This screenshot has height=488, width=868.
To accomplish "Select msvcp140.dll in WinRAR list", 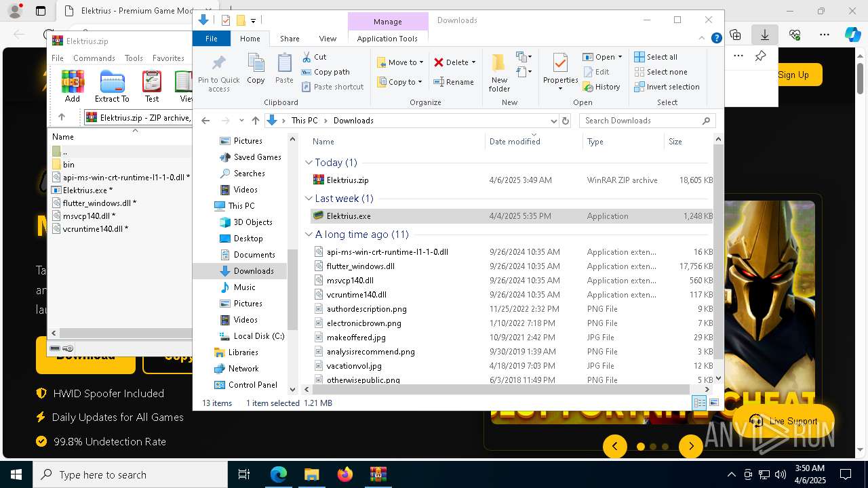I will [x=88, y=216].
